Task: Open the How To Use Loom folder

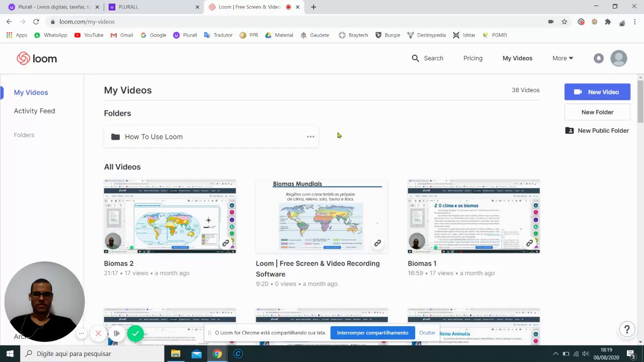Action: click(211, 137)
